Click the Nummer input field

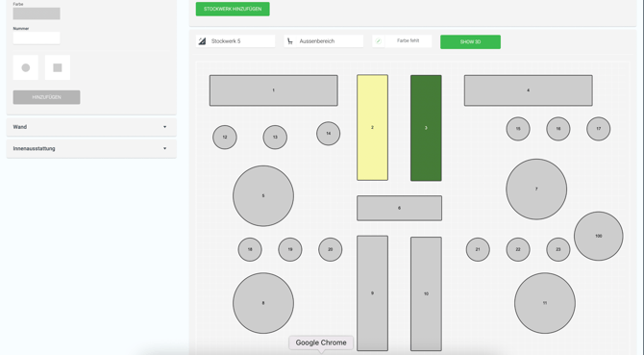tap(37, 38)
